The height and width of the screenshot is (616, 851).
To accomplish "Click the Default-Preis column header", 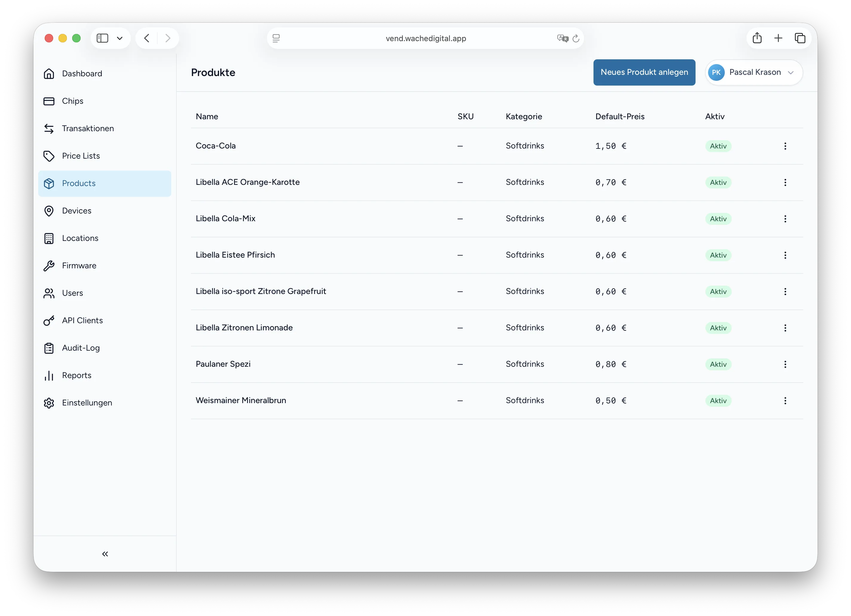I will [619, 117].
